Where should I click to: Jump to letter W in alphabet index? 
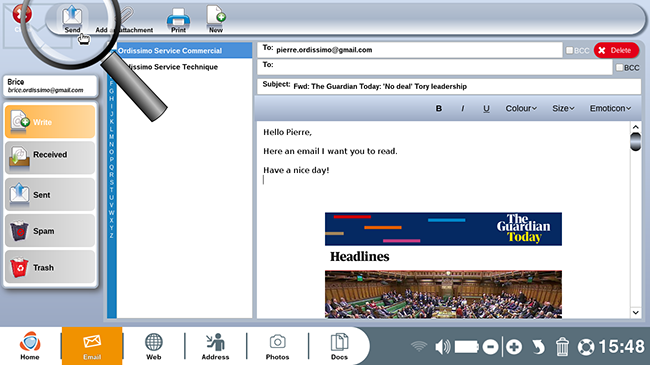click(x=112, y=213)
